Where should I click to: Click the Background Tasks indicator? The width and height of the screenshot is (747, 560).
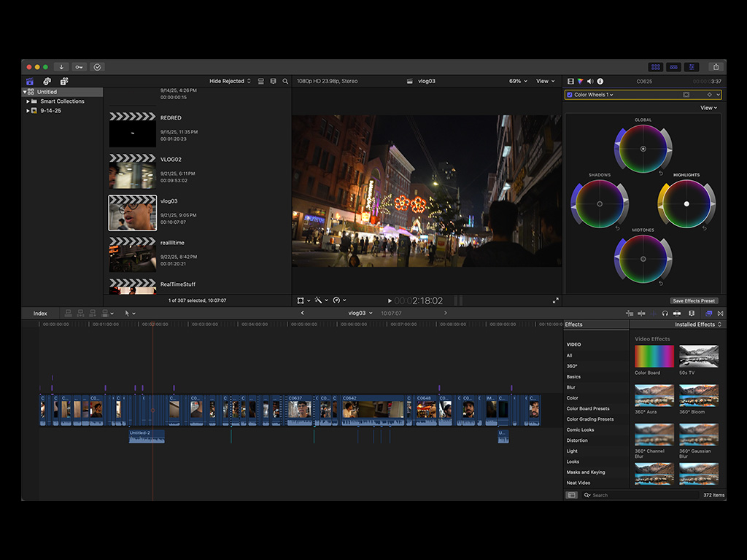click(x=97, y=67)
